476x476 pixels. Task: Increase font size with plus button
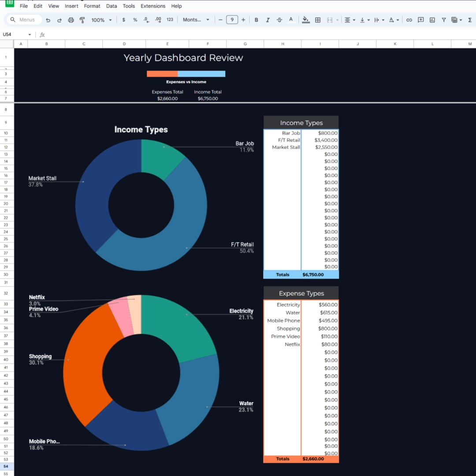[243, 20]
